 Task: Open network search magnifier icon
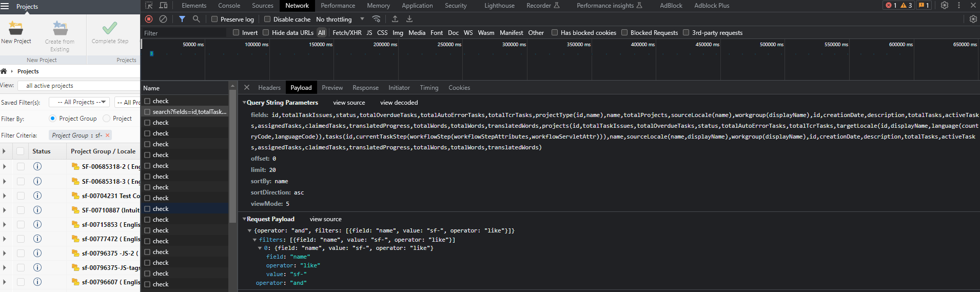tap(196, 19)
